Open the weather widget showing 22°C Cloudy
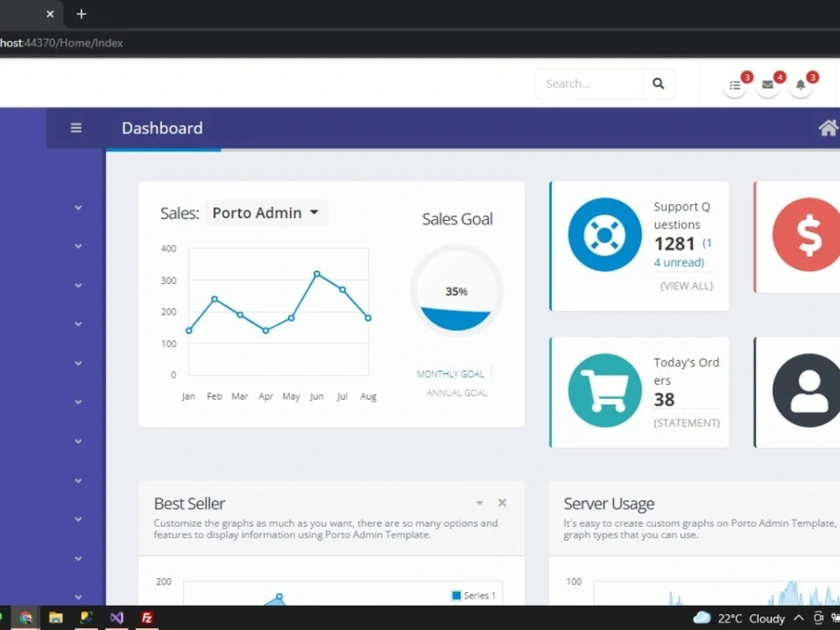The height and width of the screenshot is (630, 840). click(738, 619)
